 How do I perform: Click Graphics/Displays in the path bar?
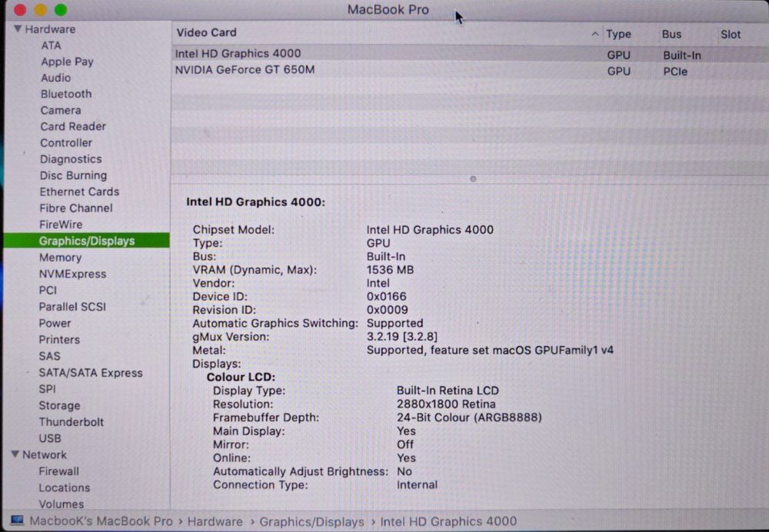[x=311, y=522]
